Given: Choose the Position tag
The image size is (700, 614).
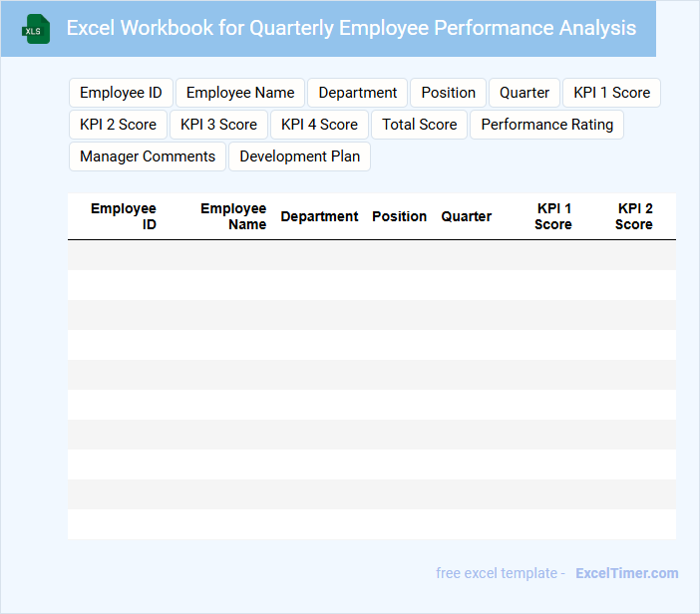Looking at the screenshot, I should coord(448,93).
